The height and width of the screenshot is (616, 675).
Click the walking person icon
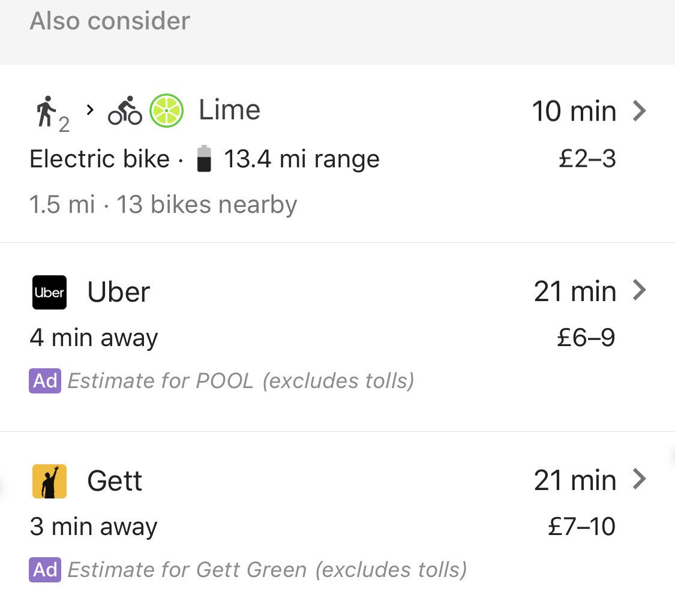click(x=46, y=112)
